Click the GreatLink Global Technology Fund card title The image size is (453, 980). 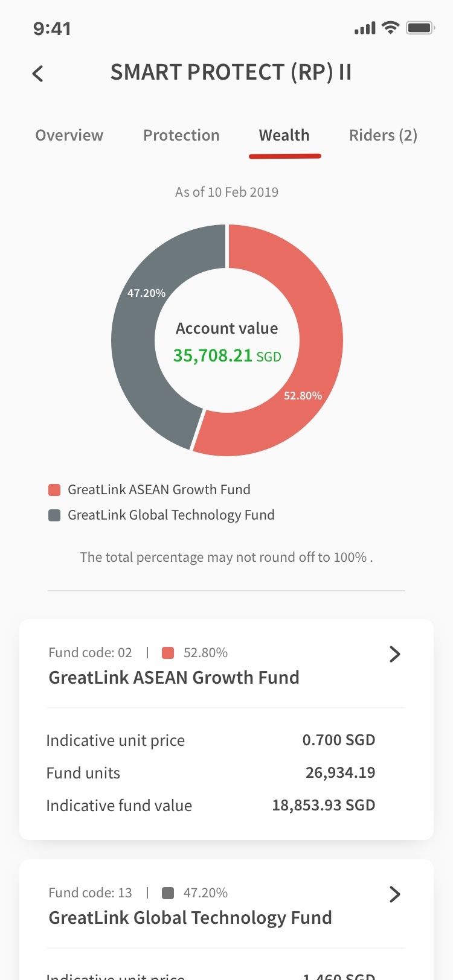coord(190,918)
